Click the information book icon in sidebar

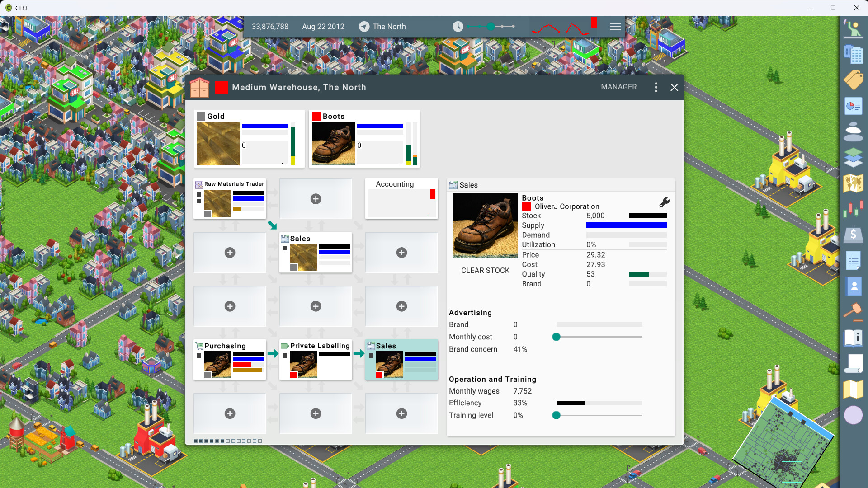(854, 338)
